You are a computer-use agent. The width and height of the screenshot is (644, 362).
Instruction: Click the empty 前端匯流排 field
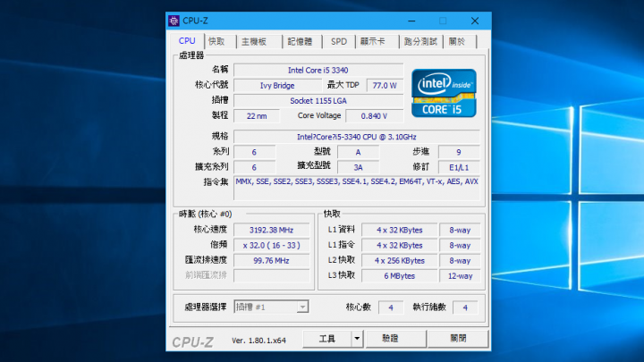click(x=272, y=275)
